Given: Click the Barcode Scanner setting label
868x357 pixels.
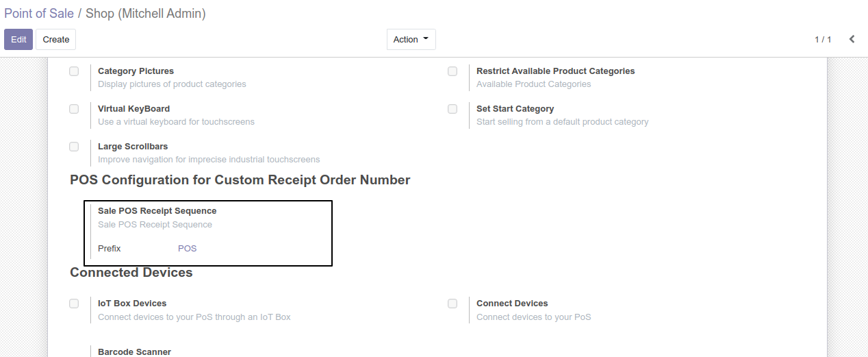Looking at the screenshot, I should (x=134, y=352).
